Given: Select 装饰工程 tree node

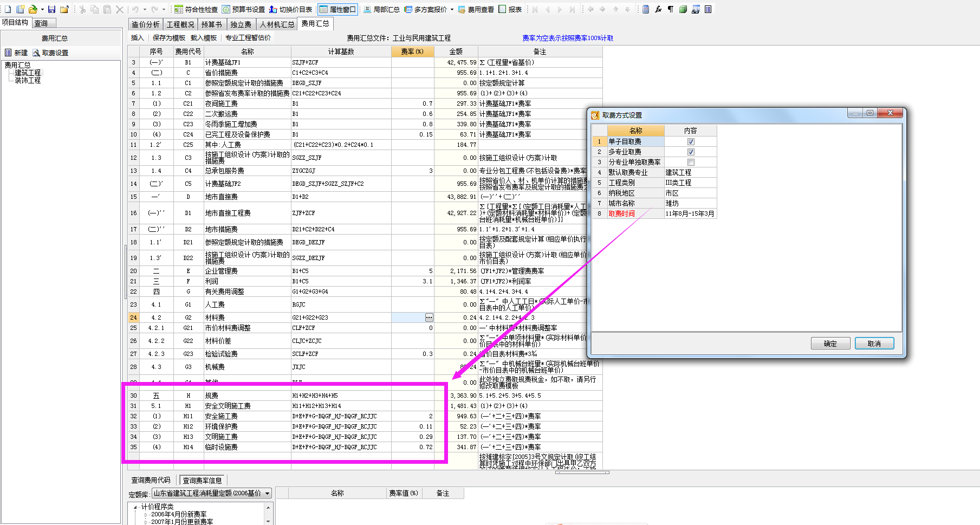Looking at the screenshot, I should coord(28,80).
